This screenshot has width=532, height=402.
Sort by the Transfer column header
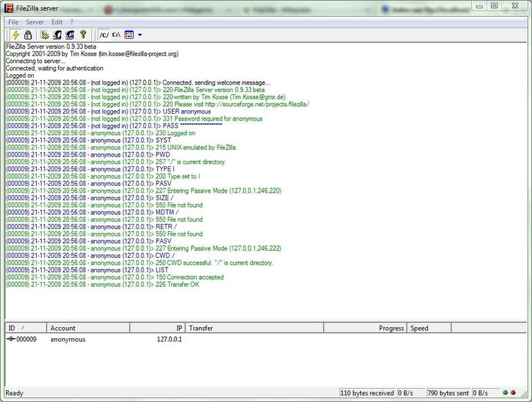point(254,328)
